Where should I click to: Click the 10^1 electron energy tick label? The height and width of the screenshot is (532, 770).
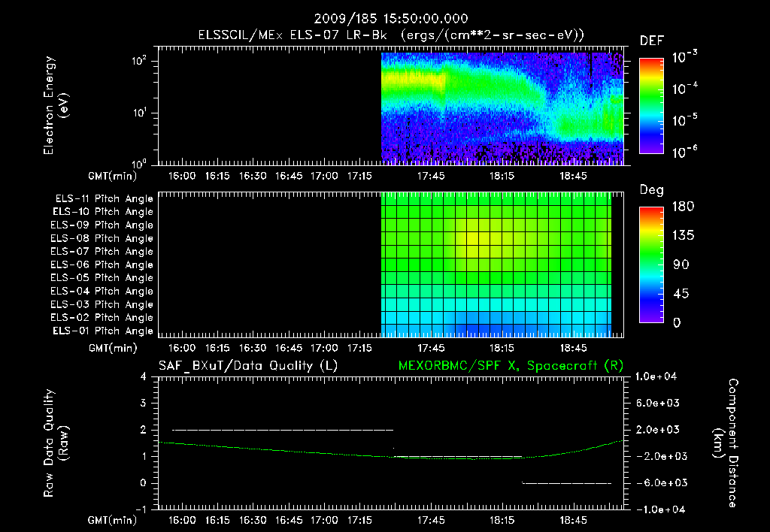coord(139,113)
